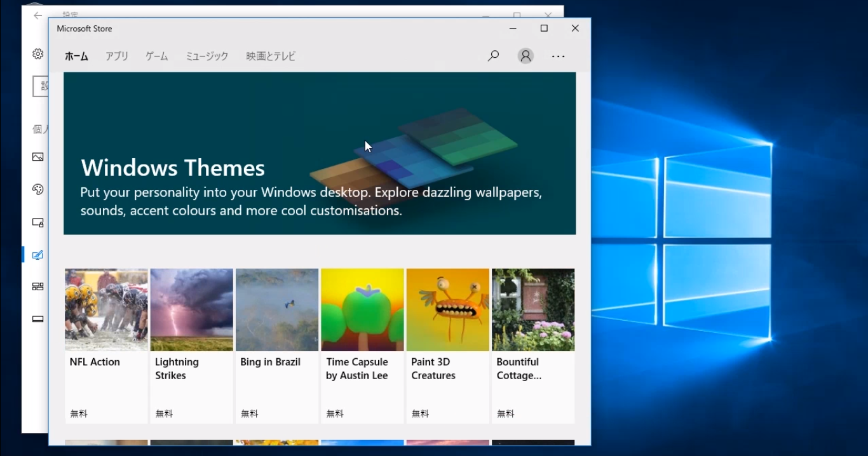This screenshot has width=868, height=456.
Task: Select the Taskbar icon in Settings sidebar
Action: 38,319
